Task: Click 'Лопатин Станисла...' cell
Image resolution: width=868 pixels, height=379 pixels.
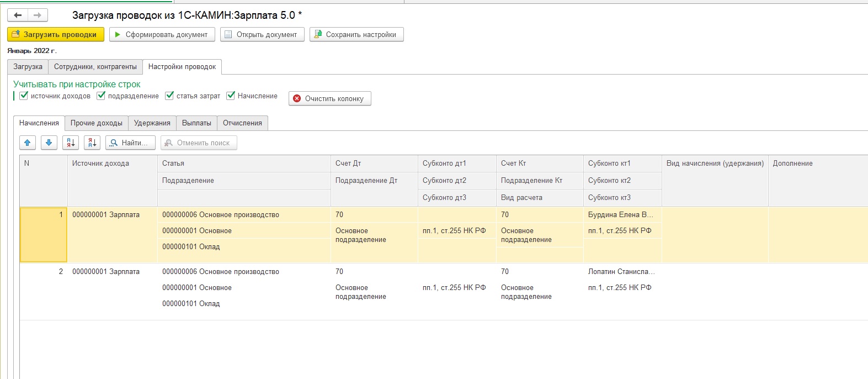Action: pyautogui.click(x=622, y=272)
